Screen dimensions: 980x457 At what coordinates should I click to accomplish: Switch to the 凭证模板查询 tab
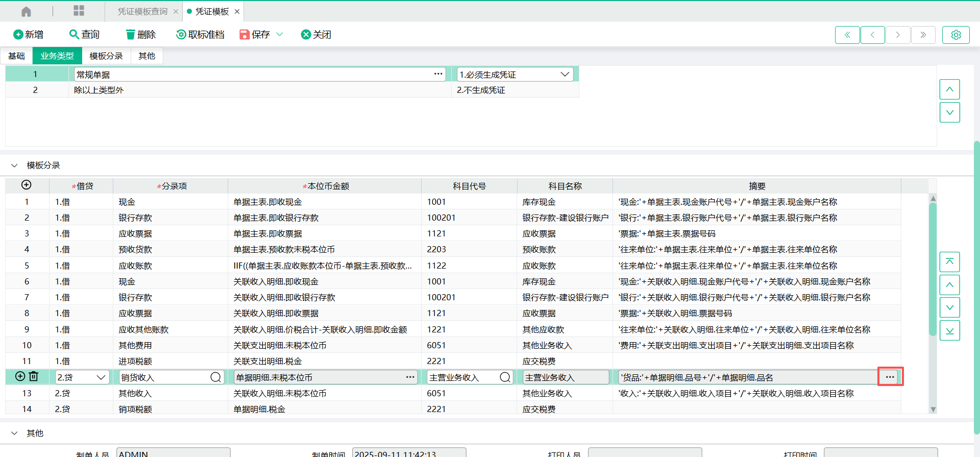click(142, 11)
